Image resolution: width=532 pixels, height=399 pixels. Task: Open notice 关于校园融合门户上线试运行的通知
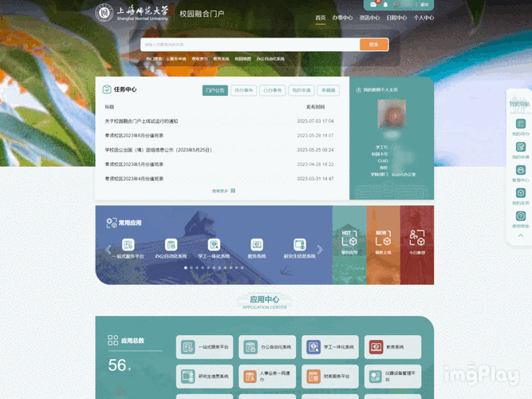(x=141, y=121)
